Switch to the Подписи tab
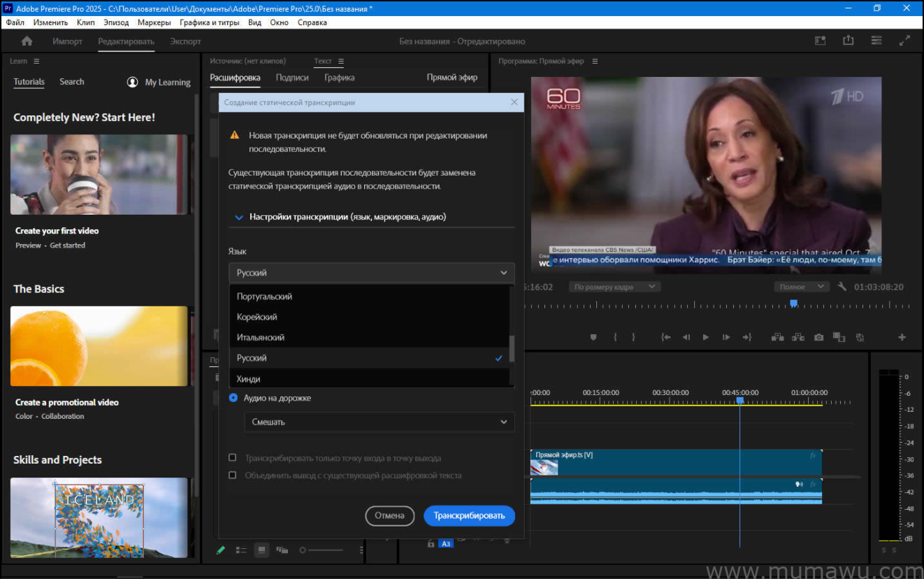Image resolution: width=924 pixels, height=579 pixels. [x=292, y=77]
